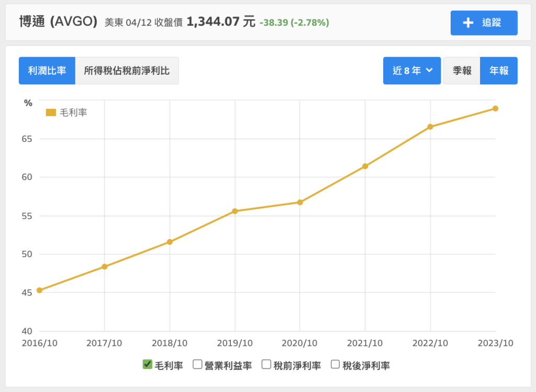This screenshot has width=536, height=392.
Task: Click the 50 y-axis value
Action: pos(27,254)
